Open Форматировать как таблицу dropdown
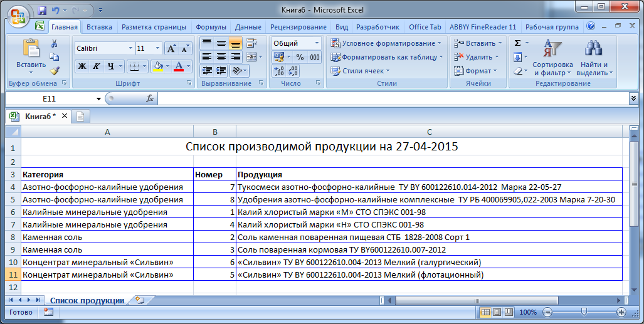 (x=387, y=57)
